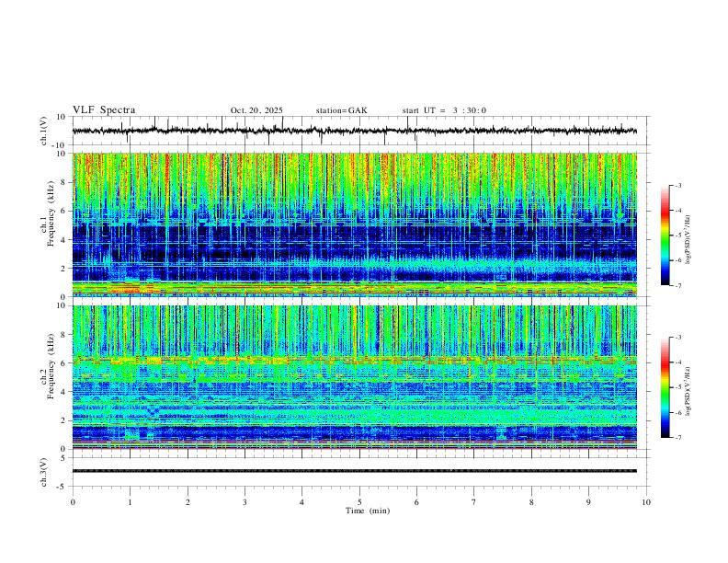The image size is (728, 563).
Task: Click the time axis tick label '2'
Action: pos(188,502)
